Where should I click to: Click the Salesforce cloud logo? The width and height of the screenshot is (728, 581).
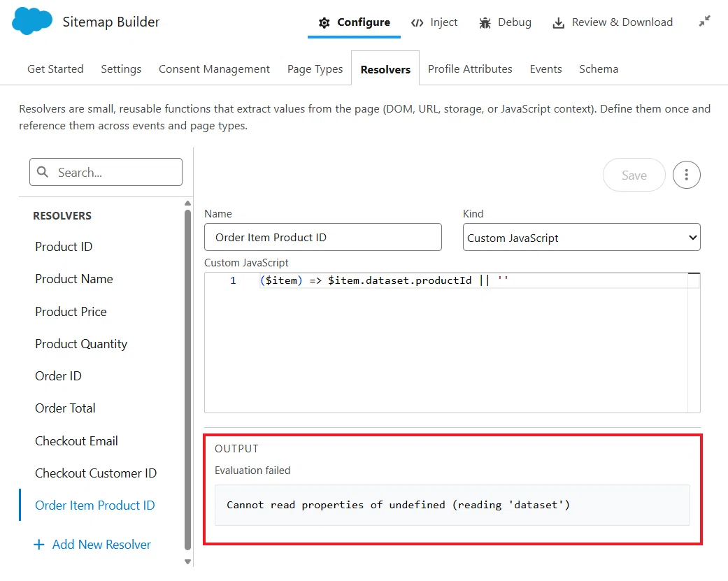[x=32, y=22]
